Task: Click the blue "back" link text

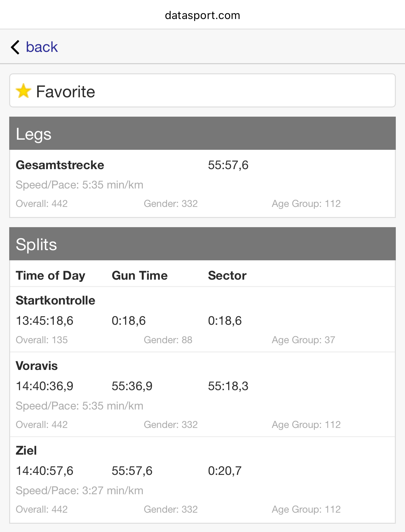Action: [x=42, y=47]
